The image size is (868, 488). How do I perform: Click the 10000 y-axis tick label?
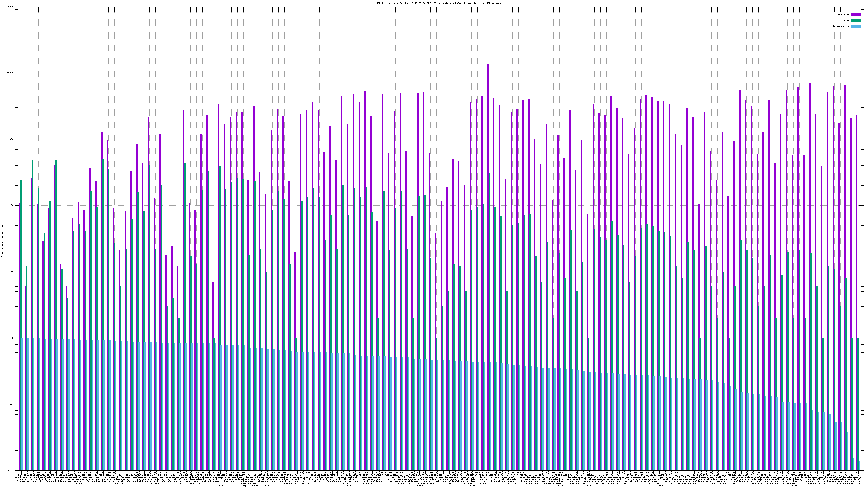[x=11, y=73]
